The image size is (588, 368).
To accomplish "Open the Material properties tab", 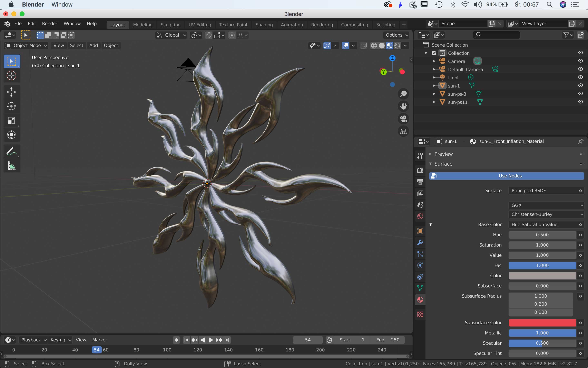I will tap(420, 300).
